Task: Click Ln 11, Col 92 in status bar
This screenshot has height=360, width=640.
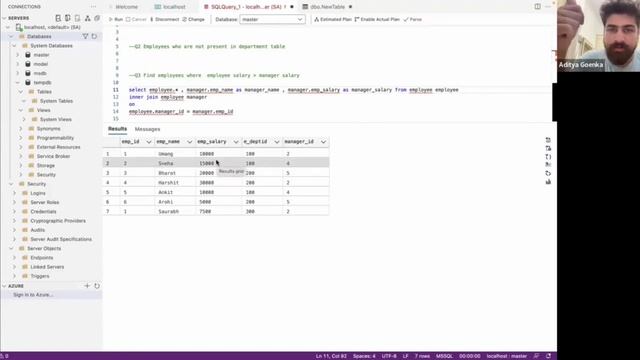Action: coord(331,356)
